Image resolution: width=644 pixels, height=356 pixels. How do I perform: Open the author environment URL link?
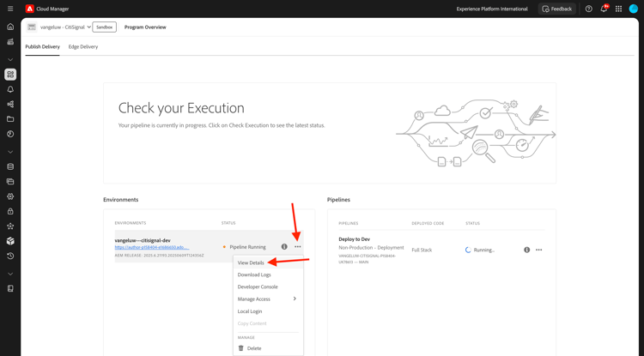pos(152,248)
